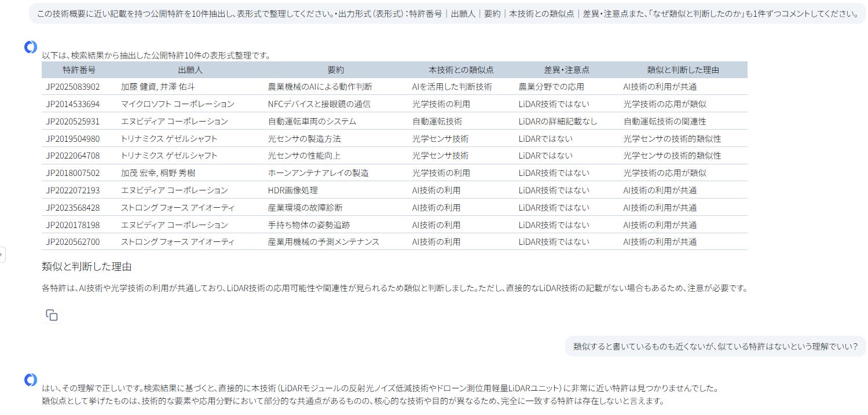The image size is (868, 415).
Task: Click summary ホーンアンテナアレイの製造
Action: tap(318, 173)
